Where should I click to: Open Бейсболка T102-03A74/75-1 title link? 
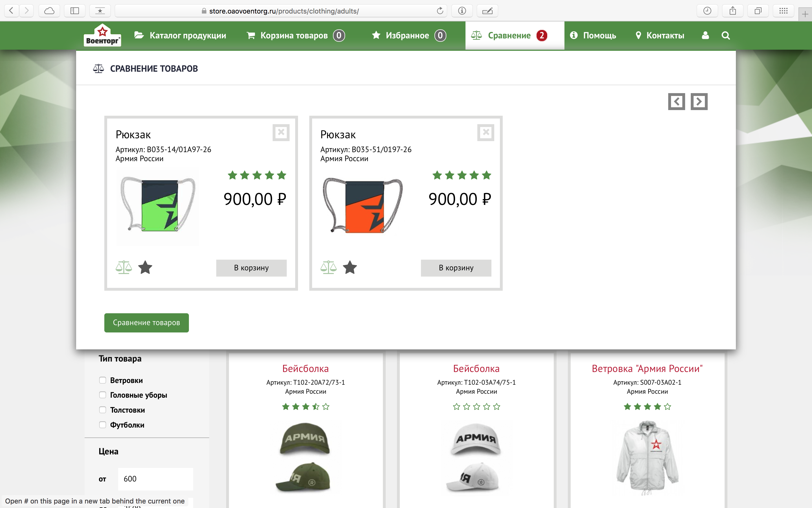click(476, 369)
